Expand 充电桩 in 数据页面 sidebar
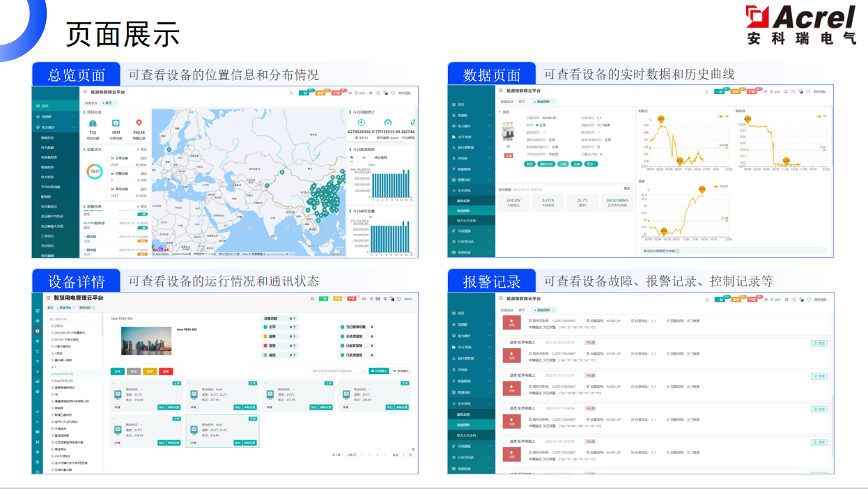 [471, 158]
